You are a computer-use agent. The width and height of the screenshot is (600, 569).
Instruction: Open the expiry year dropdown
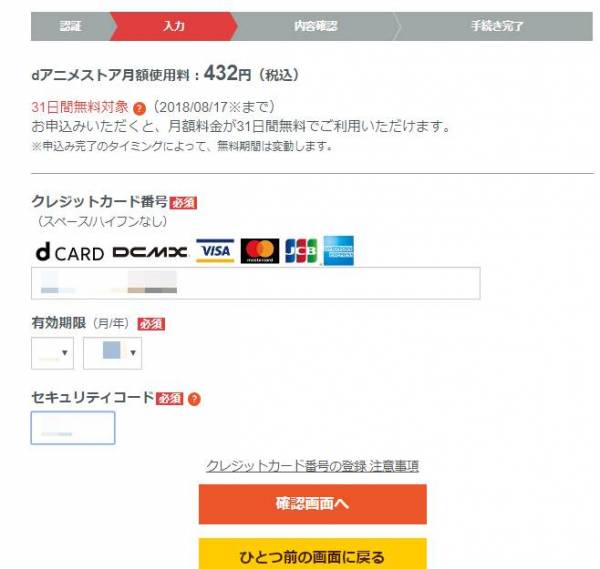coord(112,353)
